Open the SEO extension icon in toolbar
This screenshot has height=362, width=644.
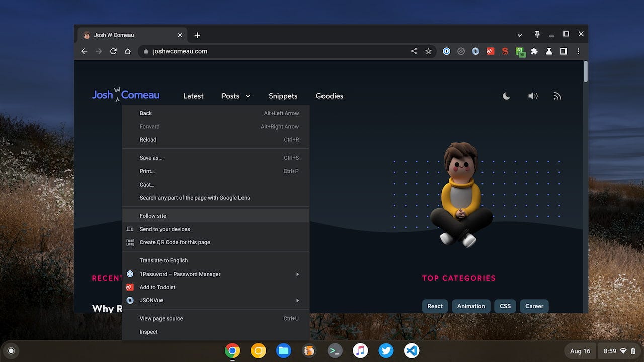click(x=505, y=51)
